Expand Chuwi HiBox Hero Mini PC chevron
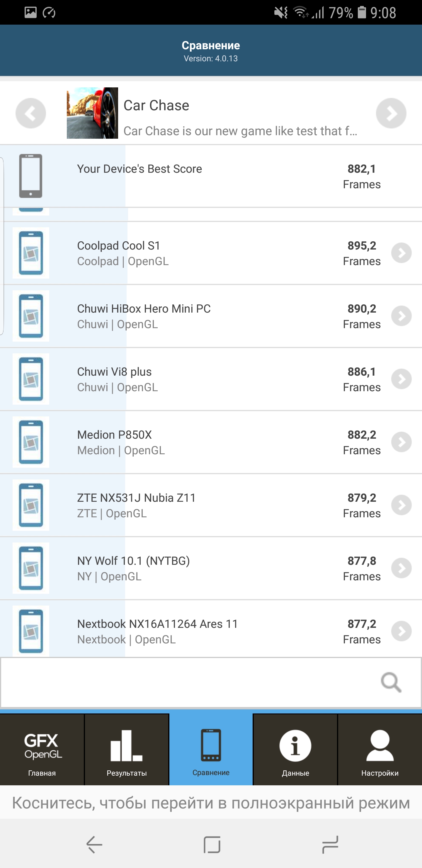Viewport: 422px width, 868px height. click(401, 316)
